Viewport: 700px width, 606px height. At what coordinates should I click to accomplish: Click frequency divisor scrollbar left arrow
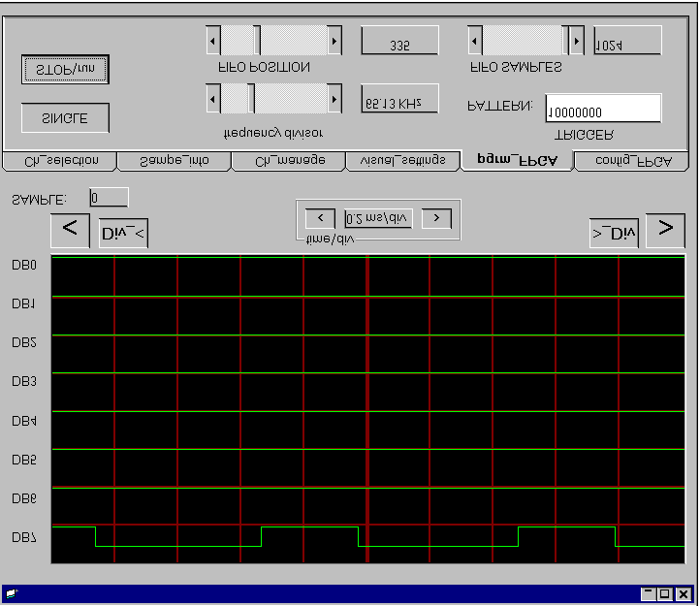click(213, 98)
